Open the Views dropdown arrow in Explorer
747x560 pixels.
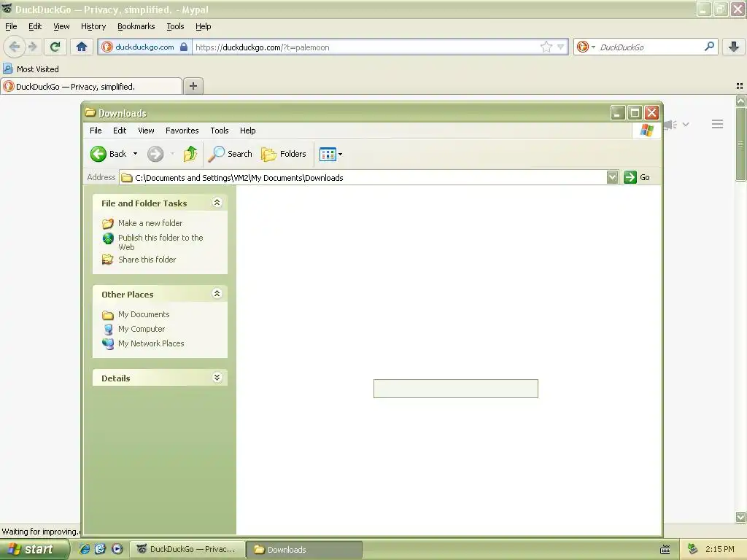[x=340, y=155]
